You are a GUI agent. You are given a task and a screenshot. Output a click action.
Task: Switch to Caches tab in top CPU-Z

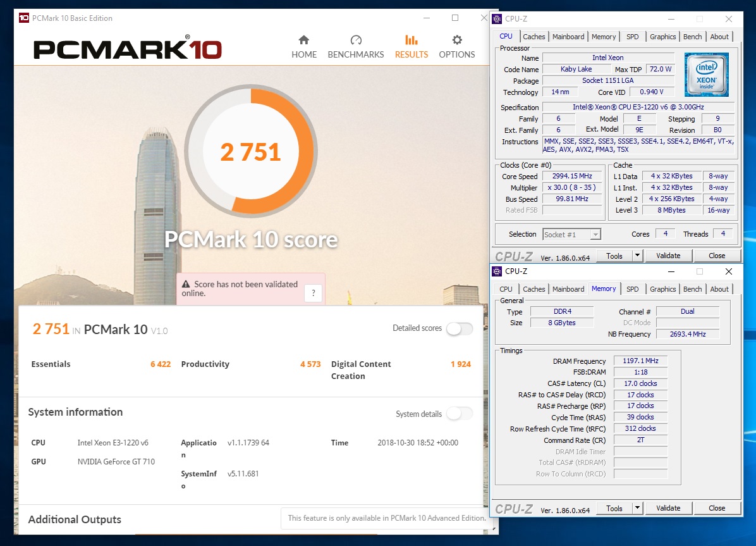click(x=533, y=37)
